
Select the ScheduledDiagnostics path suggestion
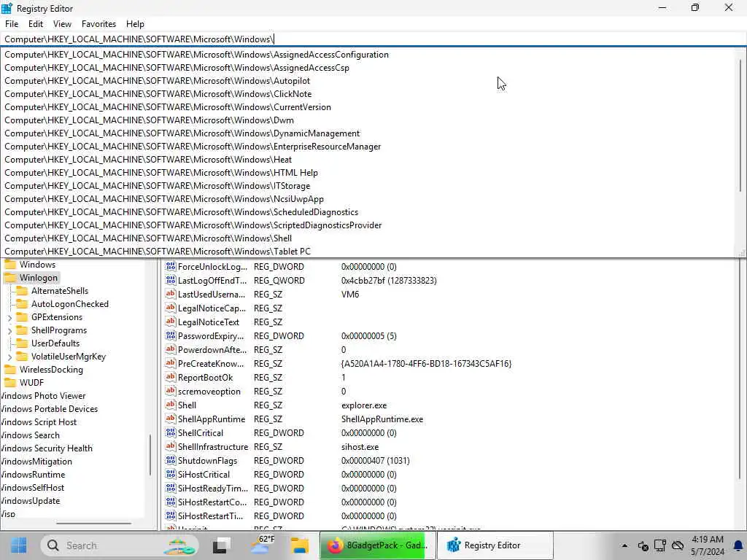click(181, 212)
